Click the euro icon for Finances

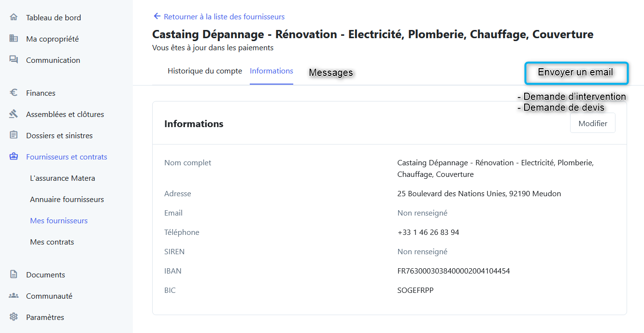pyautogui.click(x=14, y=93)
